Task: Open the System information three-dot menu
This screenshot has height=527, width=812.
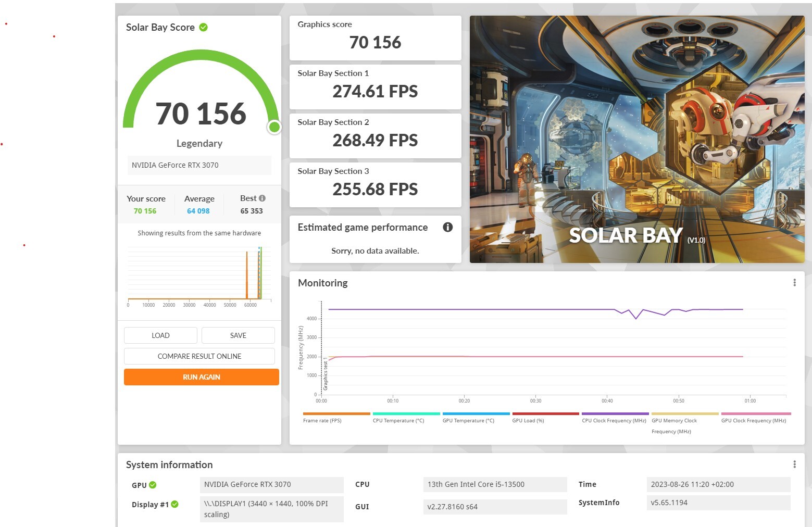Action: pos(794,464)
